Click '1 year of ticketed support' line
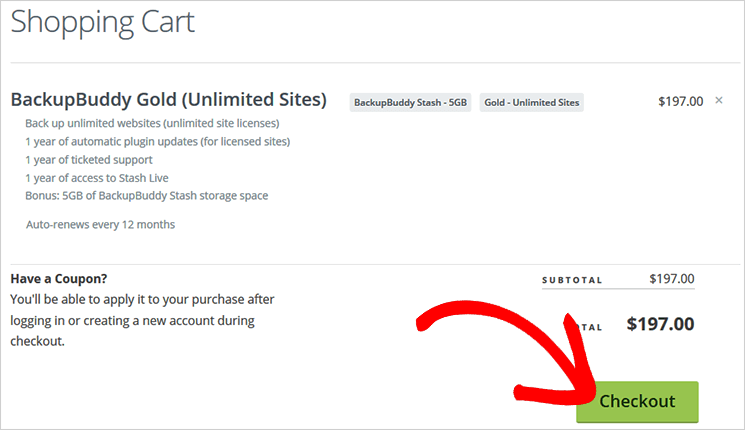 click(89, 160)
